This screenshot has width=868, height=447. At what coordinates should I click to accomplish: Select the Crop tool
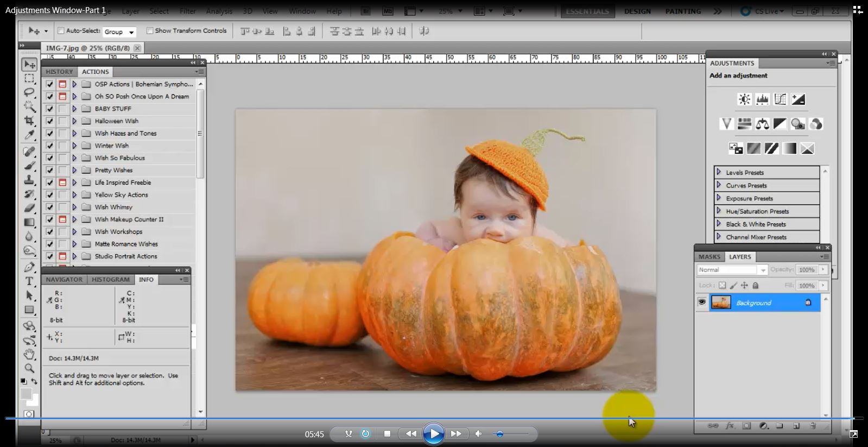tap(29, 121)
